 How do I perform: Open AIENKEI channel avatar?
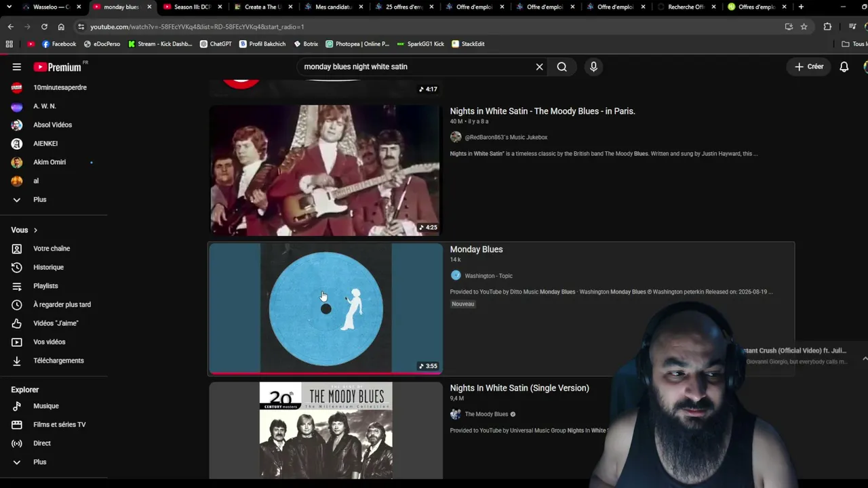[x=17, y=144]
